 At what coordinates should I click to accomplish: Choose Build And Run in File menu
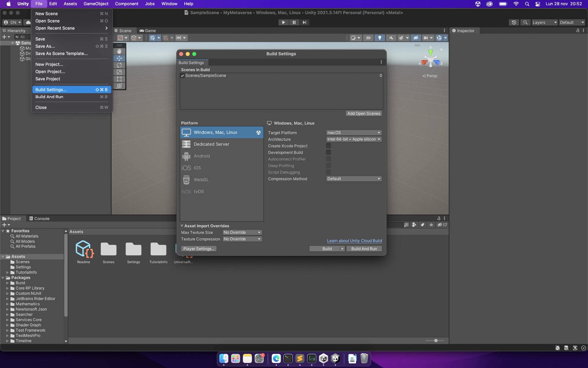72,97
